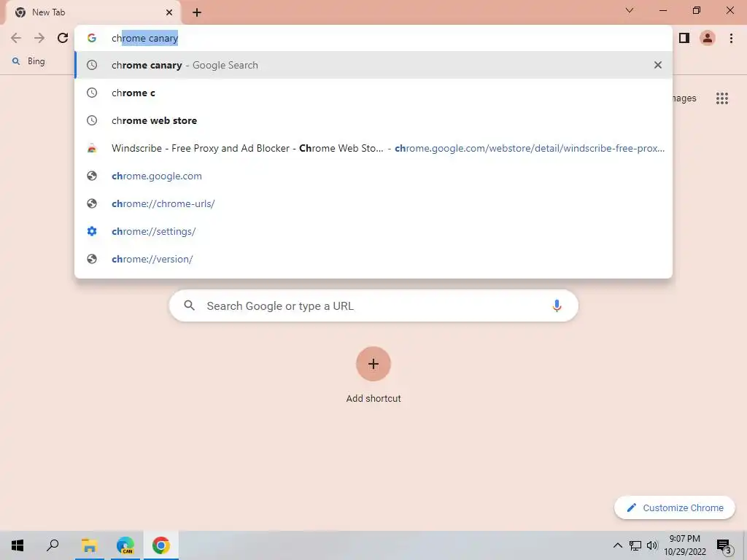Click the round plus Add shortcut button
This screenshot has width=747, height=560.
[373, 364]
